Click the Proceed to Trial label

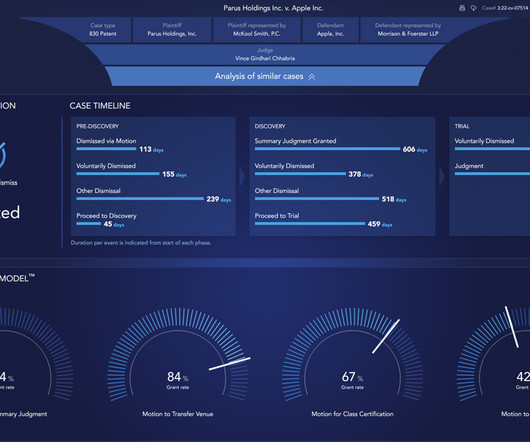pos(277,216)
